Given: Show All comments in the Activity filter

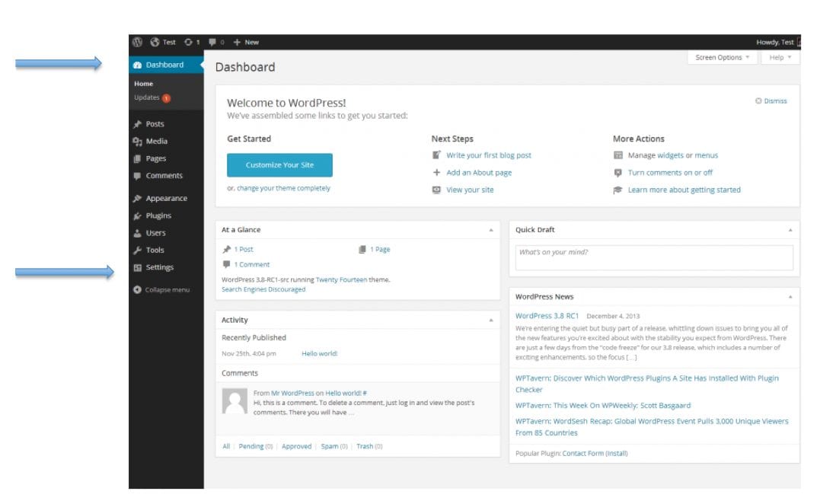Looking at the screenshot, I should coord(226,446).
